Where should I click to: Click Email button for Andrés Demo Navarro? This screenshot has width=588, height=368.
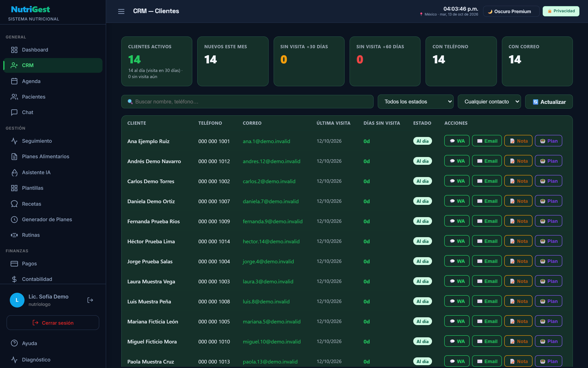pyautogui.click(x=487, y=161)
